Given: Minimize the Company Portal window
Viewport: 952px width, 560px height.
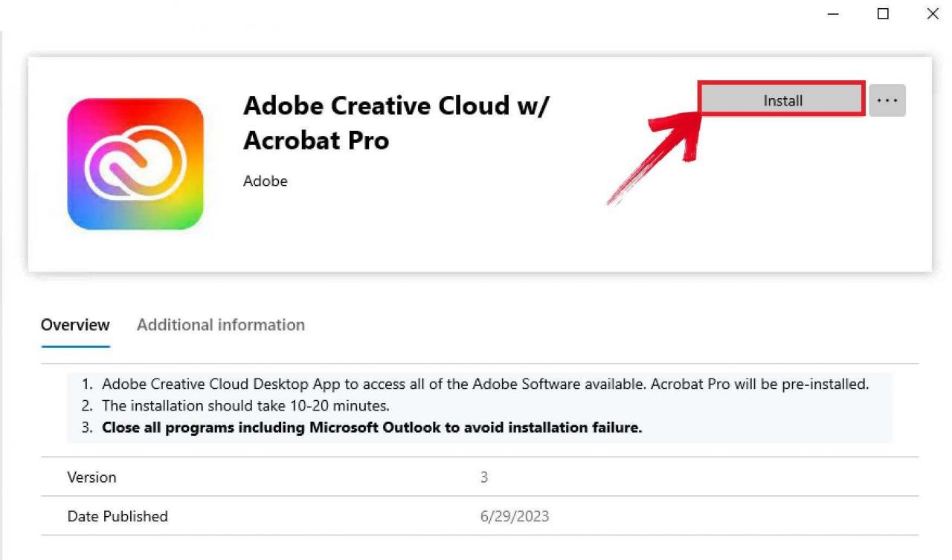Looking at the screenshot, I should click(833, 14).
